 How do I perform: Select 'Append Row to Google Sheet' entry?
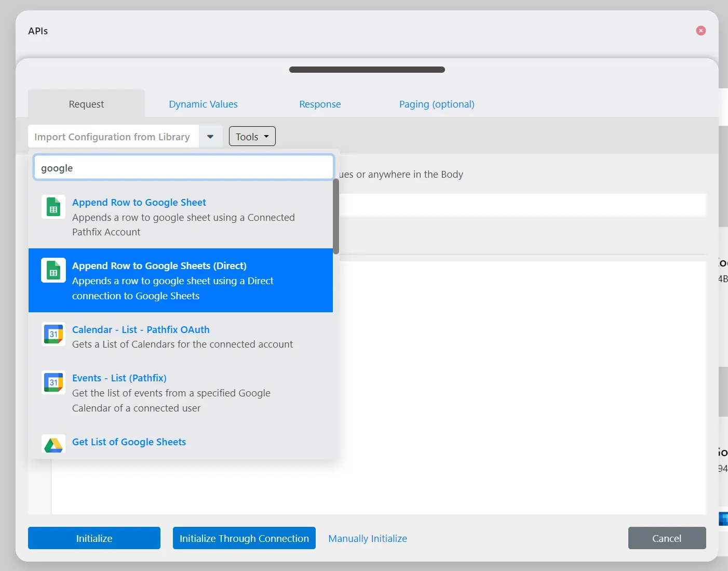click(181, 217)
